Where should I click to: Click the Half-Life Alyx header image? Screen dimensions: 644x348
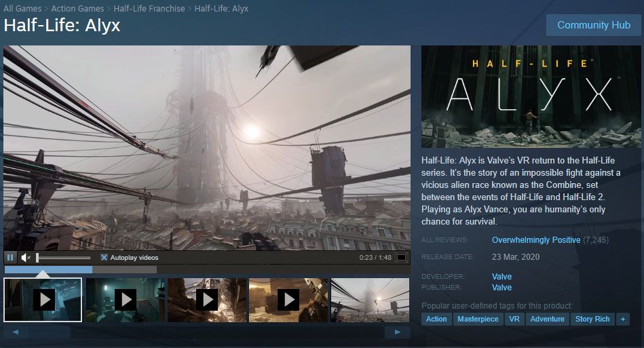pyautogui.click(x=531, y=96)
